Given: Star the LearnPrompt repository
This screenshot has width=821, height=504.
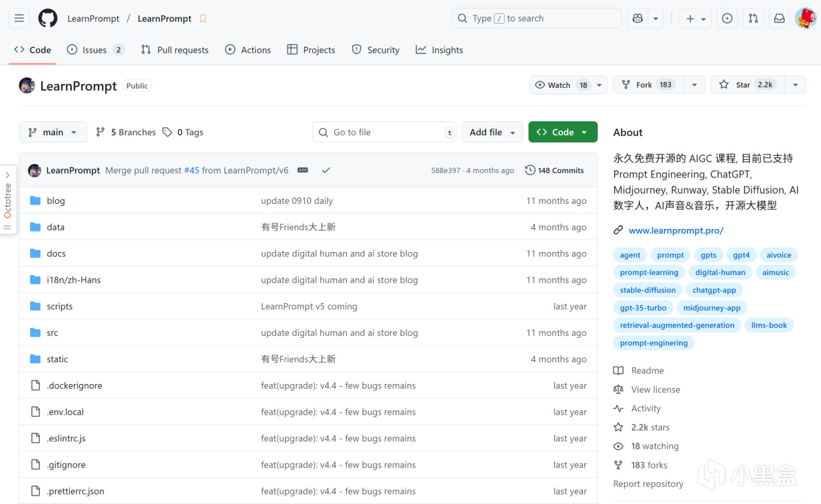Looking at the screenshot, I should pos(747,85).
